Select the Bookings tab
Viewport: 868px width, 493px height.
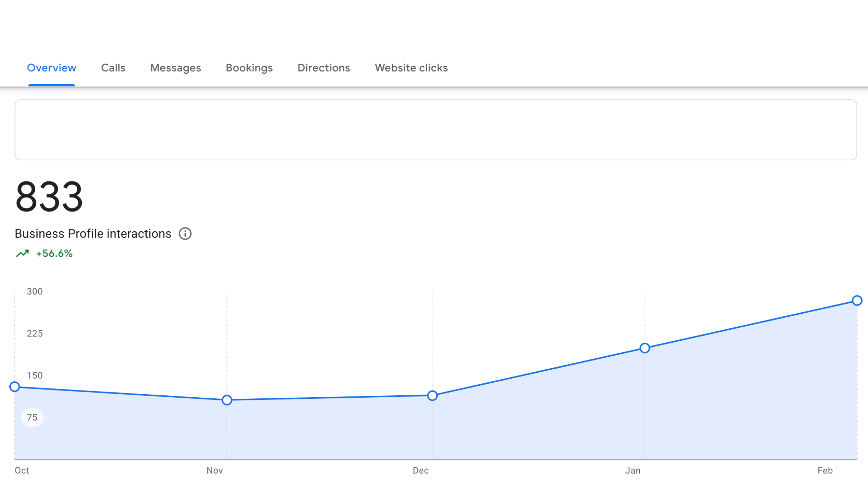tap(249, 68)
